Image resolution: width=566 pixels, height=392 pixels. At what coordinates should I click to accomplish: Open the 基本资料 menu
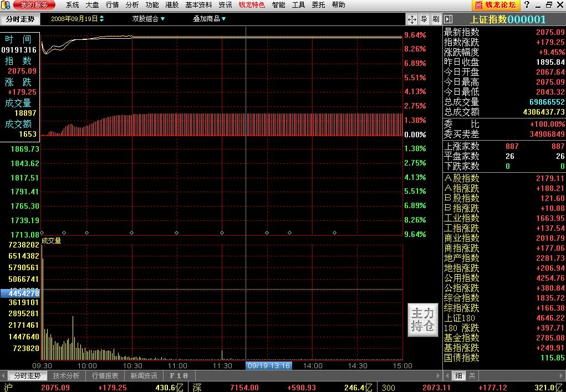(198, 5)
